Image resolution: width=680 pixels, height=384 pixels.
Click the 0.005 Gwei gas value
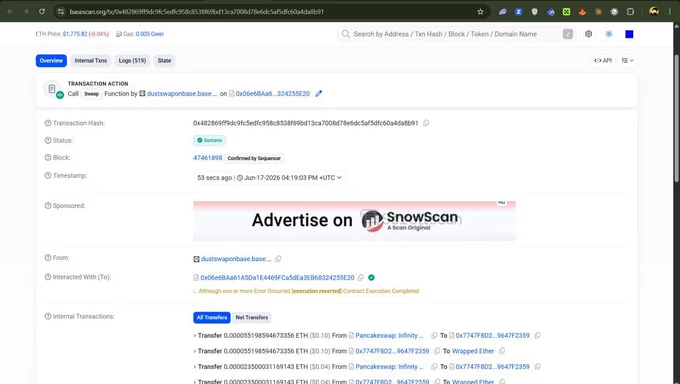(x=150, y=34)
